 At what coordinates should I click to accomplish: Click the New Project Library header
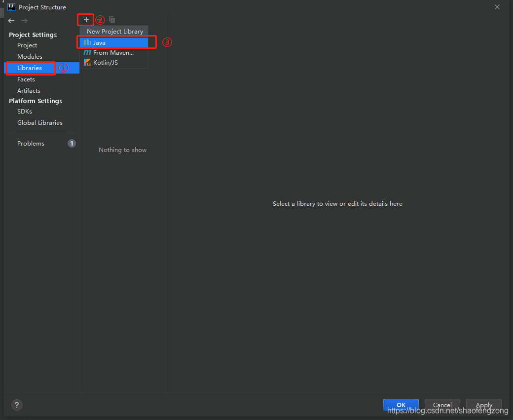[x=115, y=32]
